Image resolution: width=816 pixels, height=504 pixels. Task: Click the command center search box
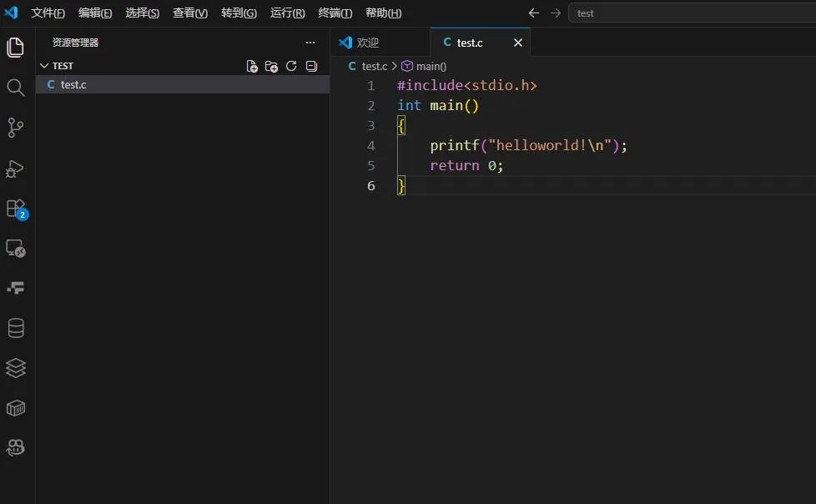point(693,13)
